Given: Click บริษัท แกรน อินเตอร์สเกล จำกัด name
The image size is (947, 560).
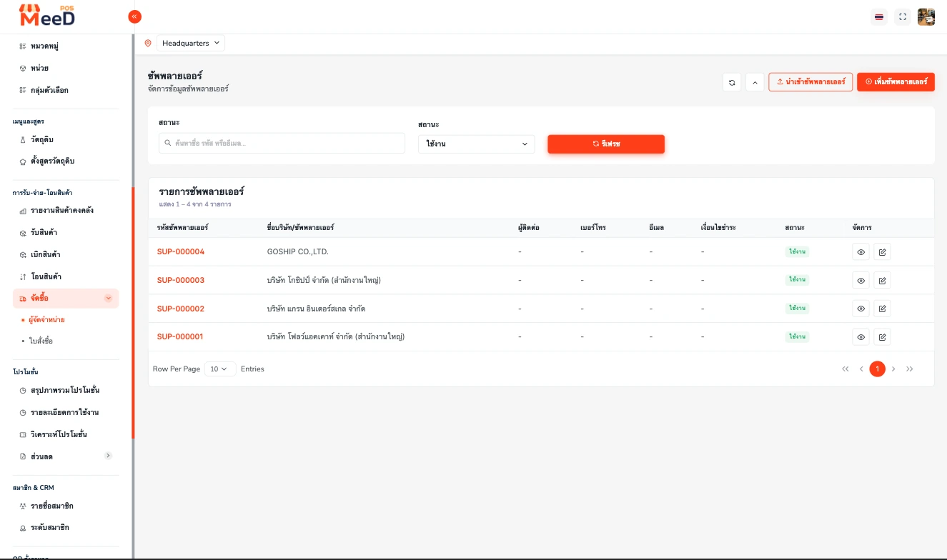Looking at the screenshot, I should (x=316, y=309).
